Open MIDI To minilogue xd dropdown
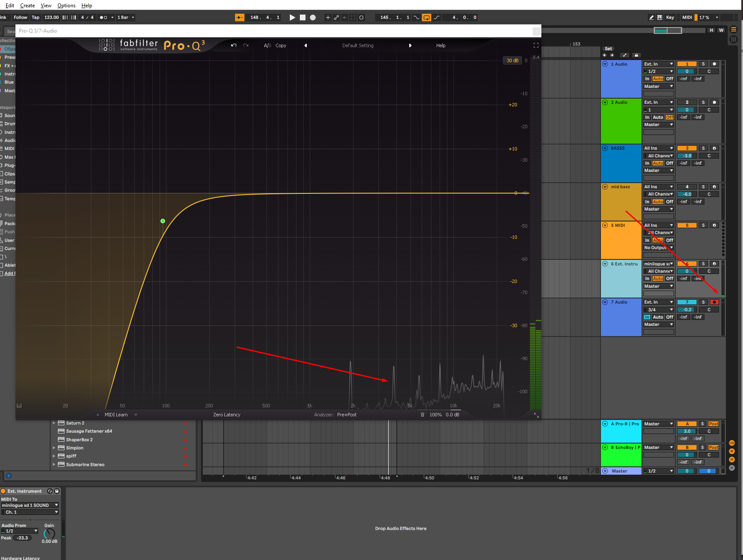 [30, 506]
